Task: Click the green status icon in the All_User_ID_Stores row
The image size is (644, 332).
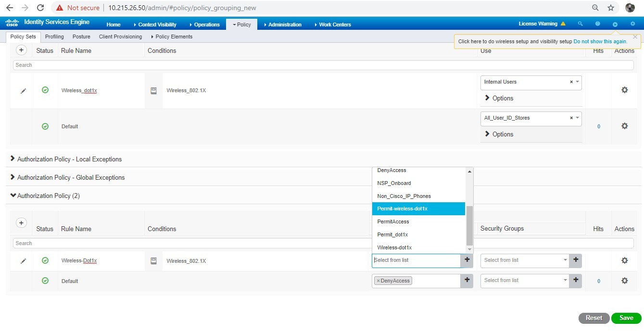Action: click(x=45, y=126)
